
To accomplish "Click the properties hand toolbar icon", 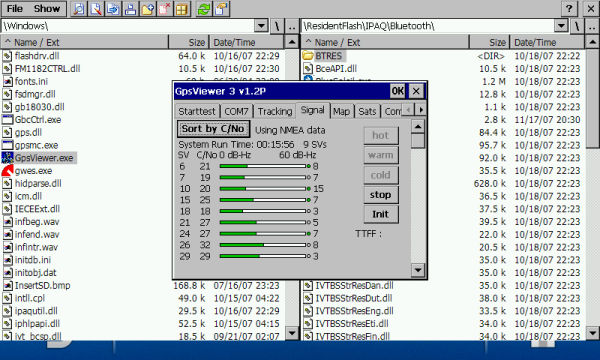I will click(221, 9).
